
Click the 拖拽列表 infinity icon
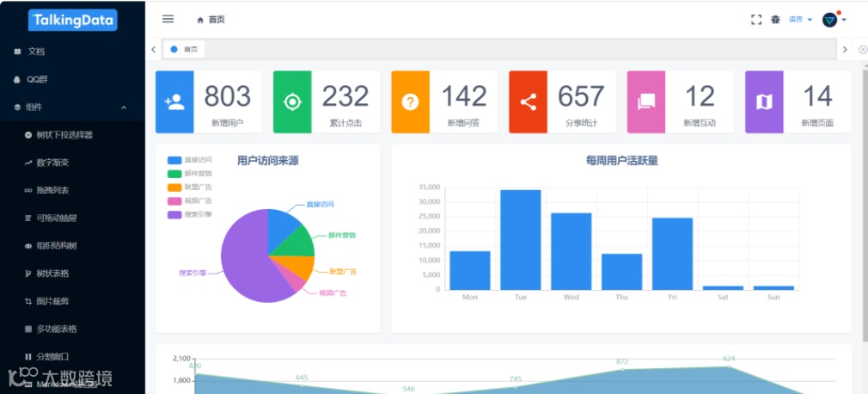[x=28, y=191]
